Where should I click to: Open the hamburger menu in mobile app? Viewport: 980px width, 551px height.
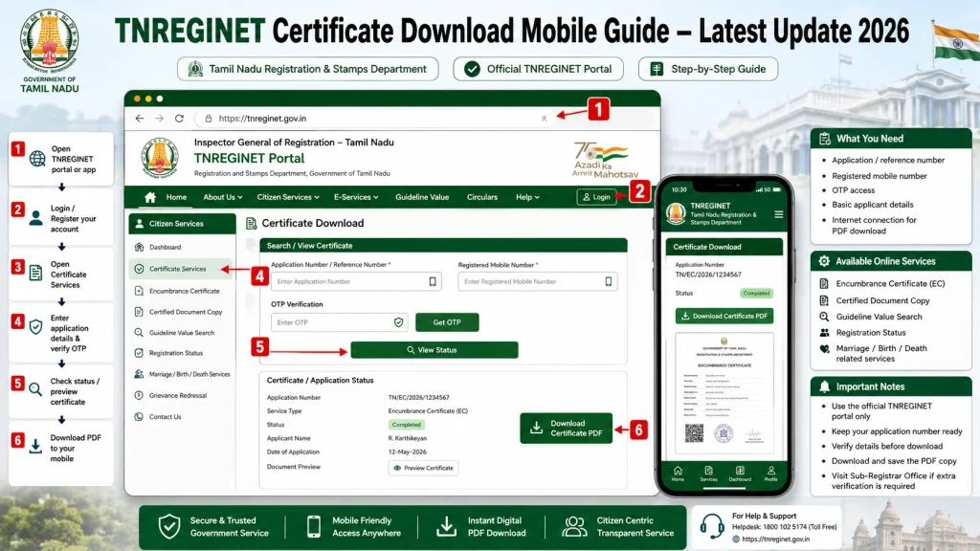(x=779, y=214)
